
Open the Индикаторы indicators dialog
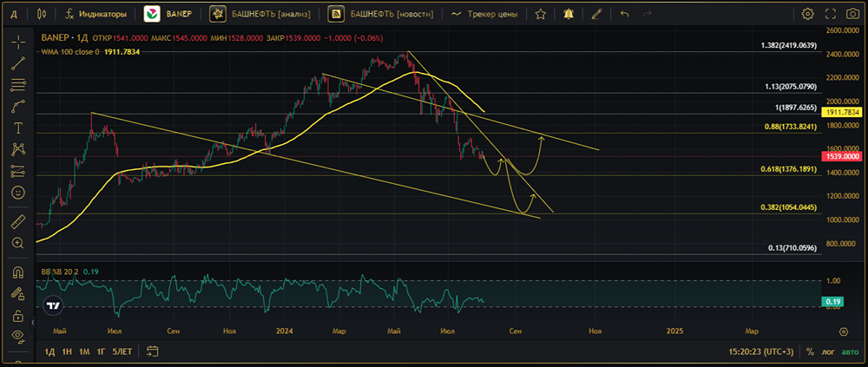pos(95,14)
